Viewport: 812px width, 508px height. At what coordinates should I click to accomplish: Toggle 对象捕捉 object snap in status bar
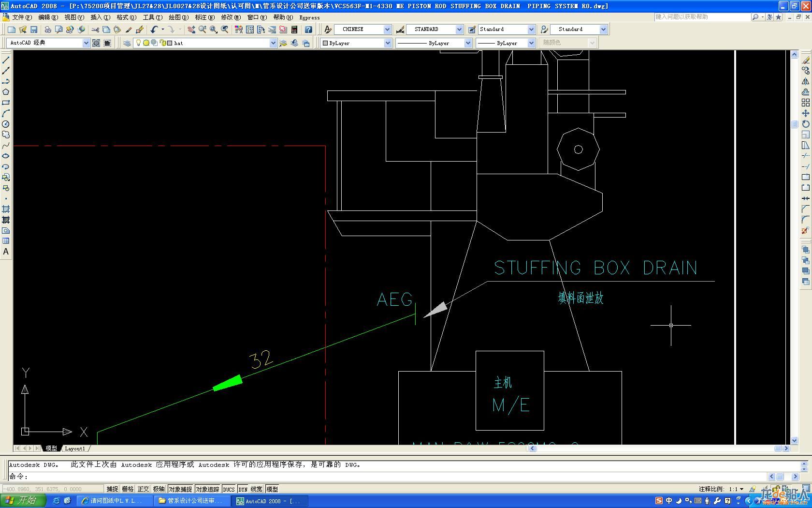180,489
